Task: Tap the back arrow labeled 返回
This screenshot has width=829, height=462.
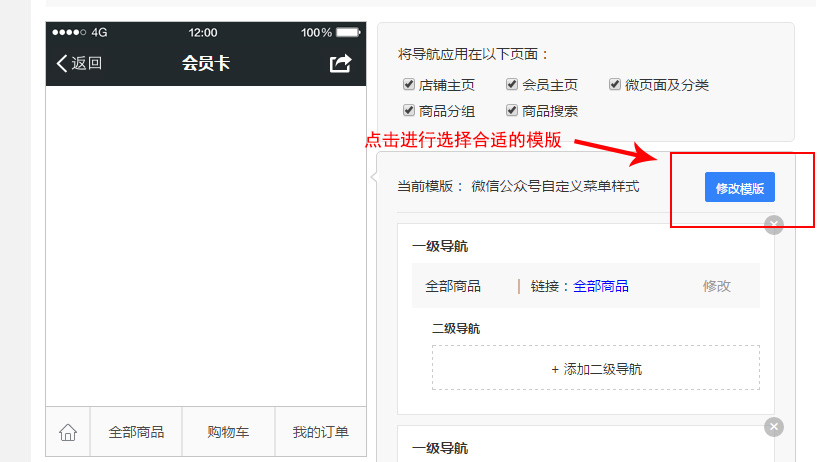Action: 79,64
